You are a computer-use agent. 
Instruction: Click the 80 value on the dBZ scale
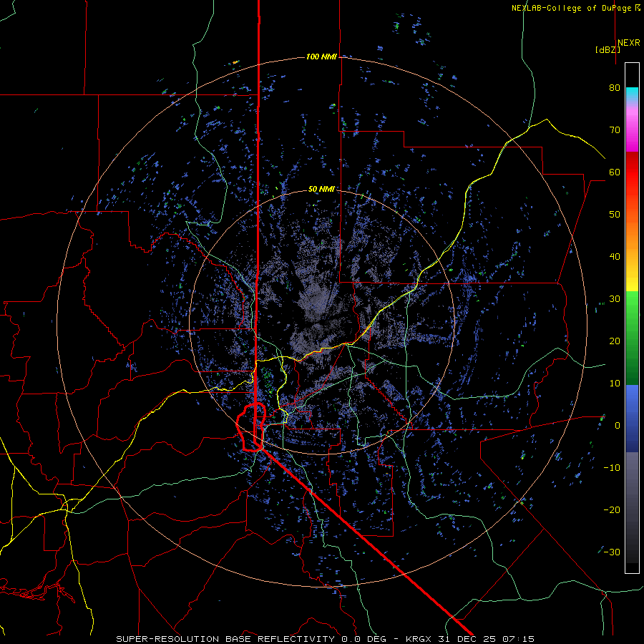click(x=615, y=87)
